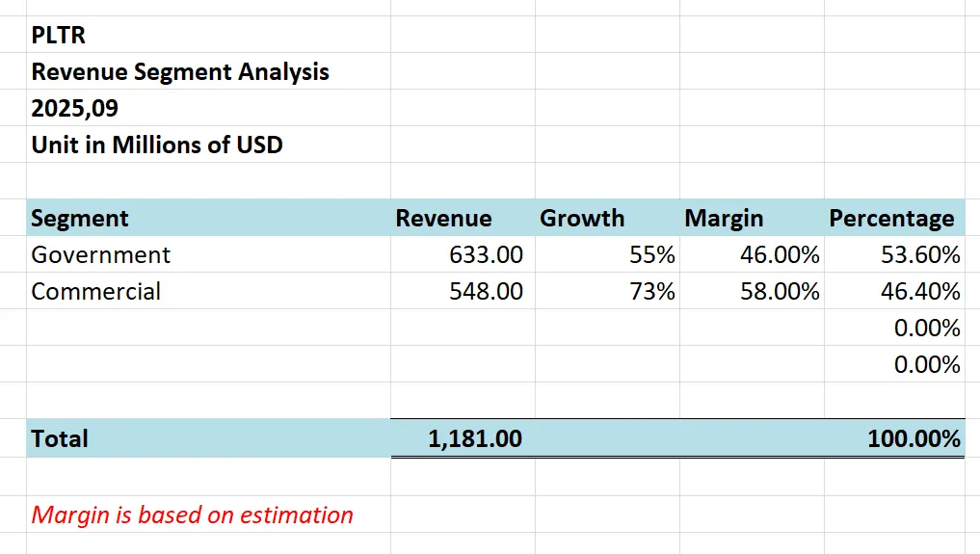
Task: Select Commercial percentage cell 46.40%
Action: [x=894, y=291]
